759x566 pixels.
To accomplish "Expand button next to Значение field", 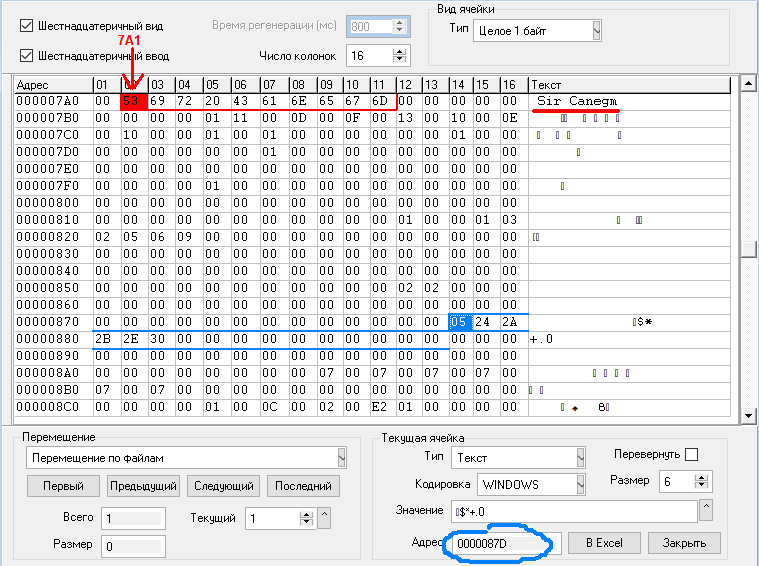I will (x=706, y=510).
